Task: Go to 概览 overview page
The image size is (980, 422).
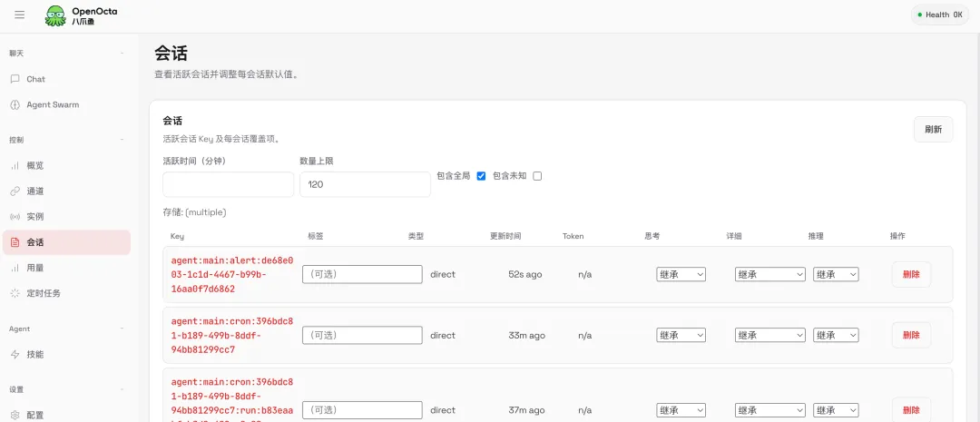Action: [x=35, y=165]
